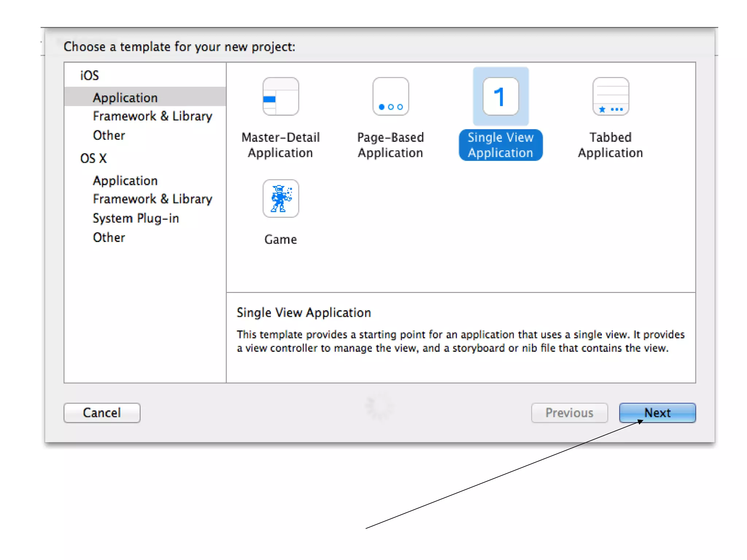Screen dimensions: 747x560
Task: Select the Tabbed Application template icon
Action: click(610, 96)
